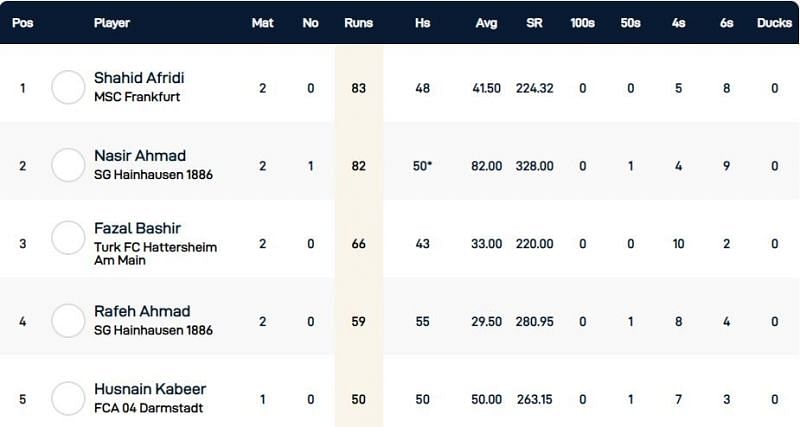Click the Hs column header
This screenshot has height=427, width=800.
[422, 22]
